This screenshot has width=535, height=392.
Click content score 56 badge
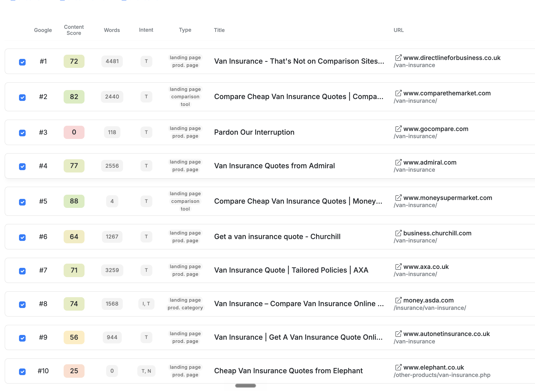point(74,337)
